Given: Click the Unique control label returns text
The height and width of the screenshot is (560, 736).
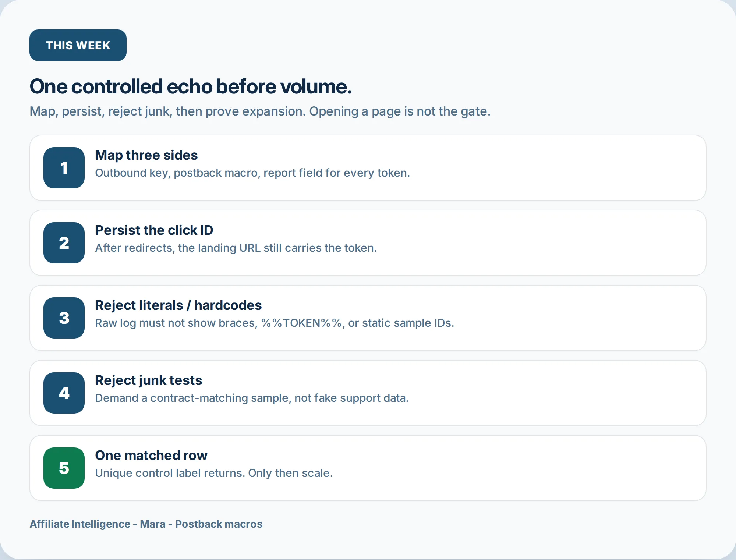Looking at the screenshot, I should coord(214,473).
